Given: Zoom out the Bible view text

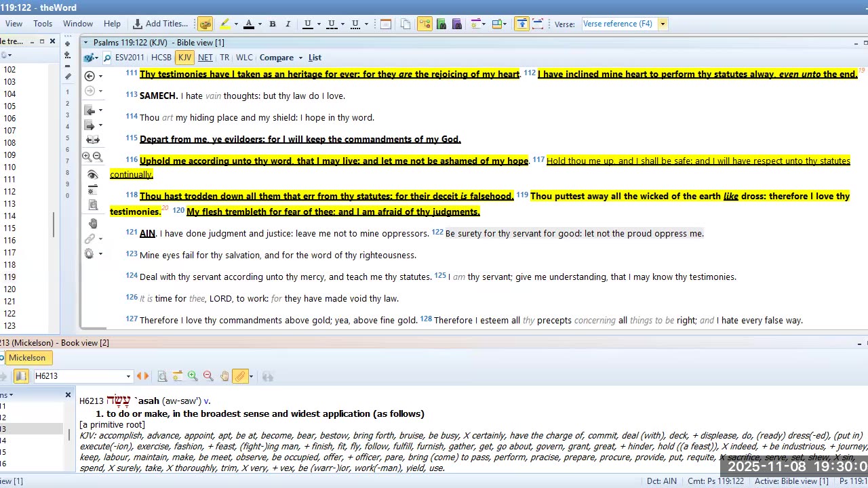Looking at the screenshot, I should point(98,157).
